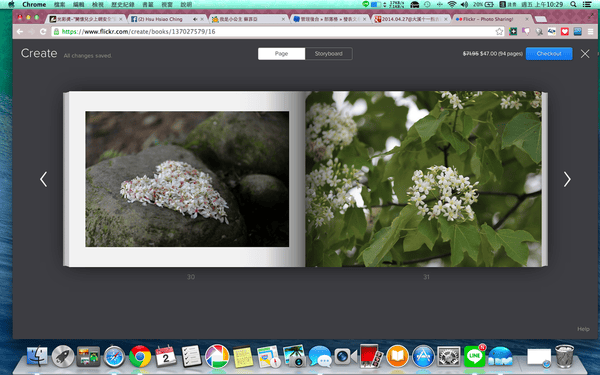Open the Apple menu

click(11, 4)
